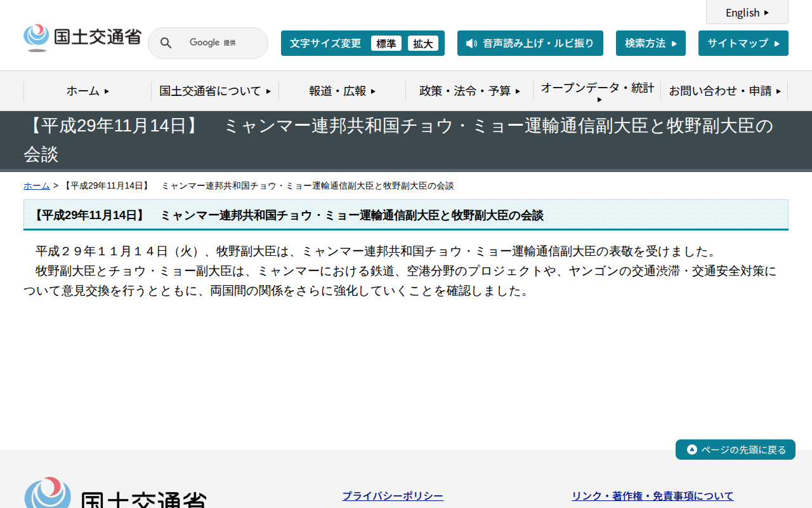Click the up-arrow icon on ページの先頭に戻る
This screenshot has width=812, height=508.
pyautogui.click(x=691, y=450)
